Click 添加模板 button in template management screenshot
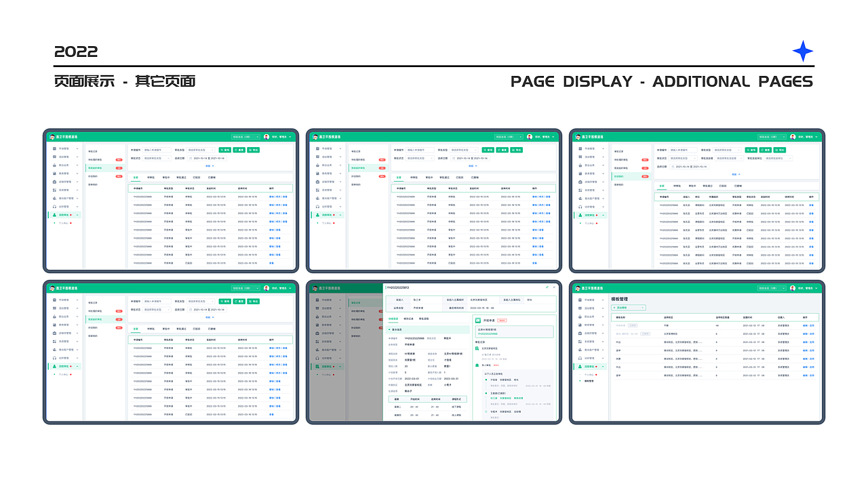Screen dimensions: 868x488 click(x=629, y=308)
